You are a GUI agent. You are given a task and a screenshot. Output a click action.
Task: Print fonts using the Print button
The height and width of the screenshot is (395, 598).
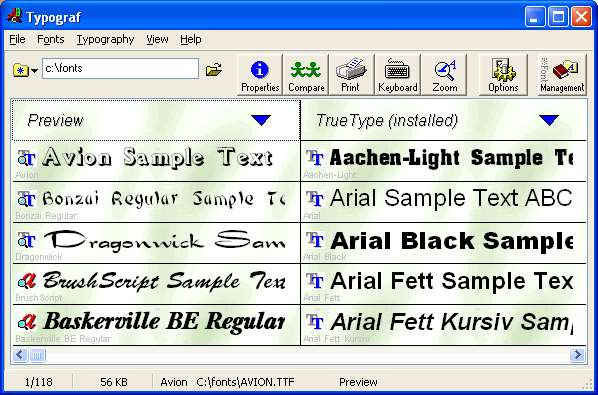pyautogui.click(x=351, y=75)
